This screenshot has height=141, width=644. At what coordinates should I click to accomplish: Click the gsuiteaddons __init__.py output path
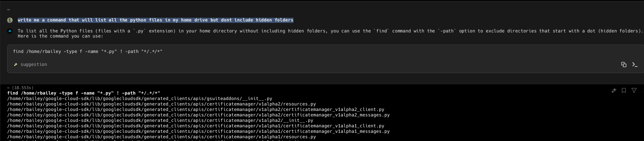click(140, 99)
